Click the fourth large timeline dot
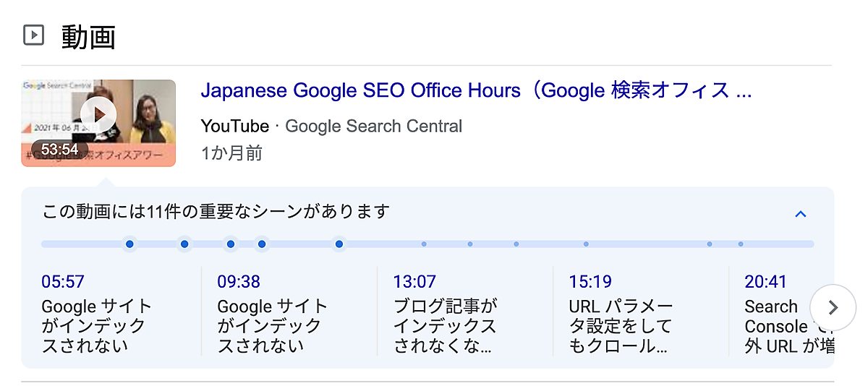Screen dimensions: 868x386 (262, 244)
